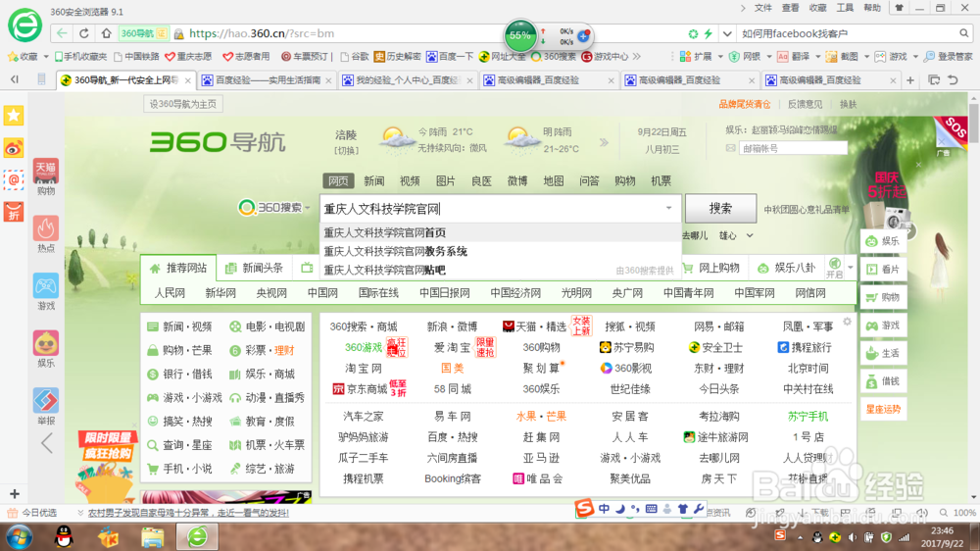
Task: Expand more bookmarks with the double chevron
Action: 636,56
